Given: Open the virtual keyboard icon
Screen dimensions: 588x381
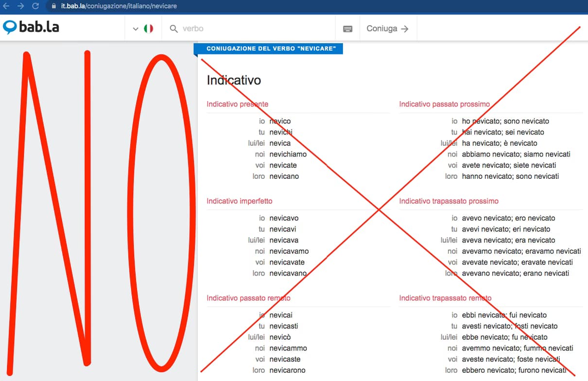Looking at the screenshot, I should pyautogui.click(x=347, y=29).
